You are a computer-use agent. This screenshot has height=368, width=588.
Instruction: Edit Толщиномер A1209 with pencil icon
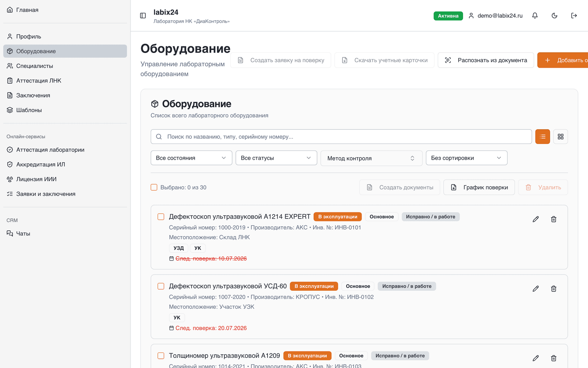pos(536,358)
